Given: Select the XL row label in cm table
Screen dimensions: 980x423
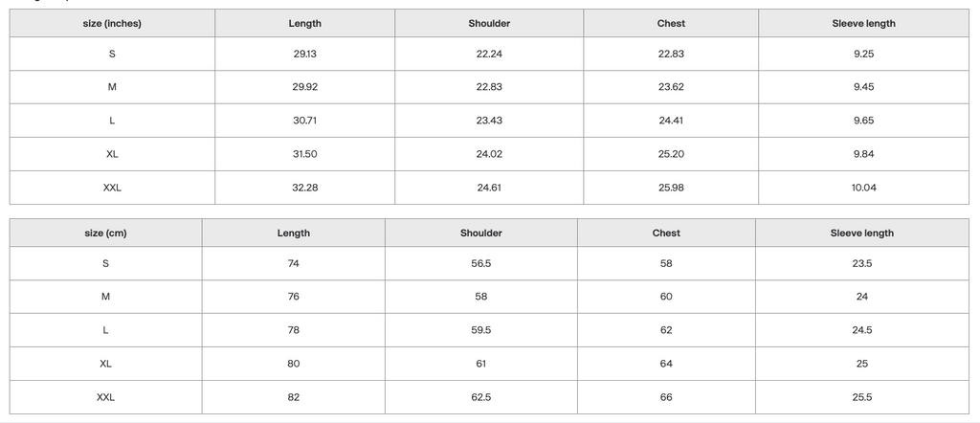Looking at the screenshot, I should coord(106,364).
